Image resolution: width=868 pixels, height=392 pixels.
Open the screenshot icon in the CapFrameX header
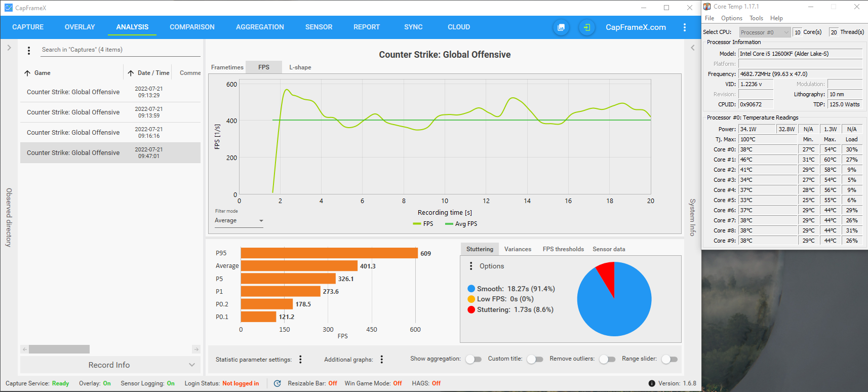click(x=561, y=27)
